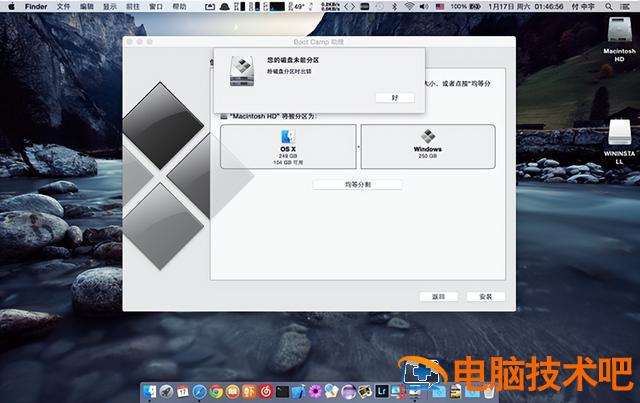Screen dimensions: 640x403
Task: Click the 好 button in the error dialog
Action: pyautogui.click(x=395, y=98)
